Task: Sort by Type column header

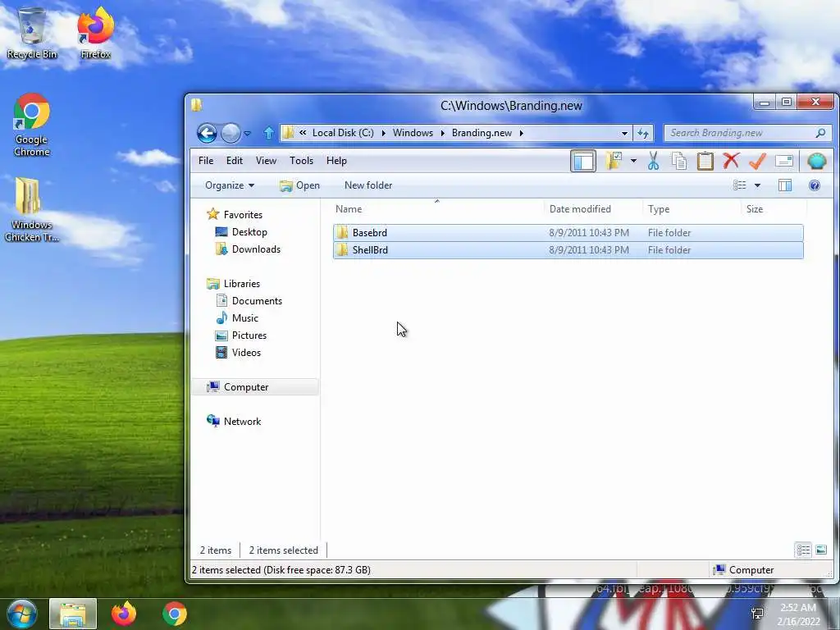Action: click(x=691, y=209)
